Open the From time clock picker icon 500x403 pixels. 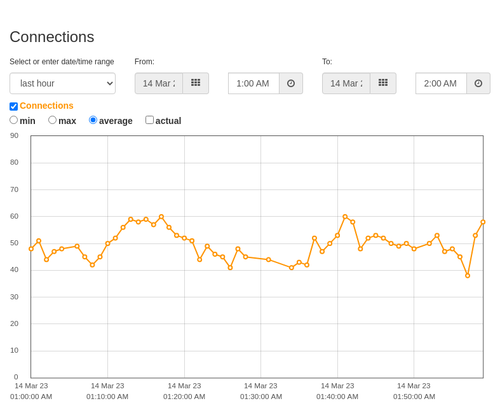(x=291, y=83)
